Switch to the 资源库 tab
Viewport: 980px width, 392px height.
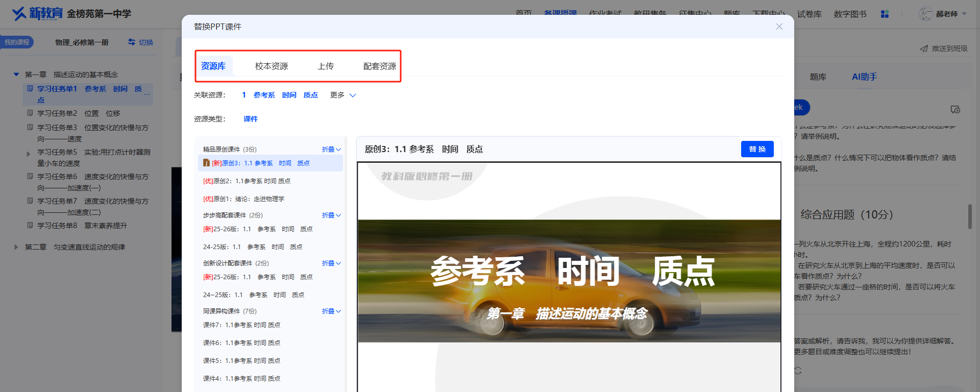click(213, 66)
